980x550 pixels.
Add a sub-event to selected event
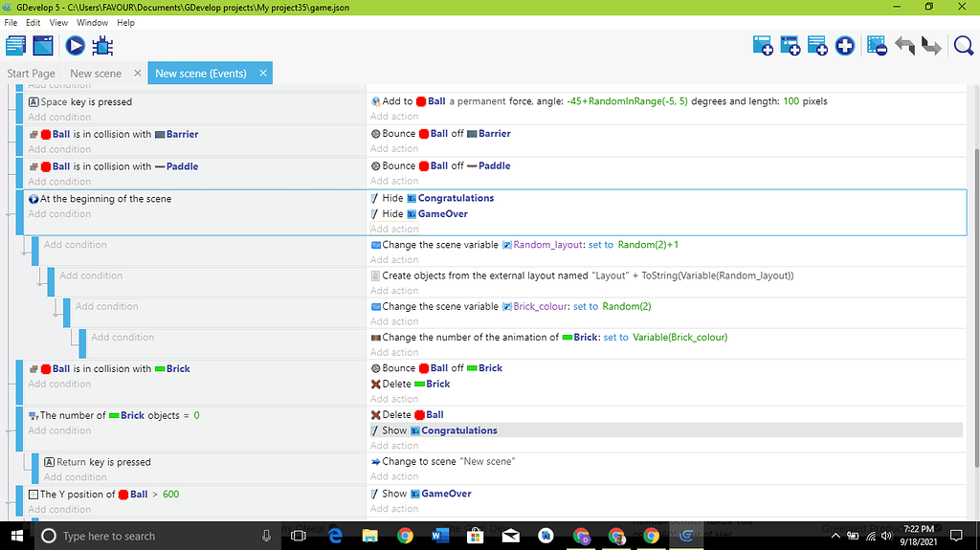tap(790, 45)
